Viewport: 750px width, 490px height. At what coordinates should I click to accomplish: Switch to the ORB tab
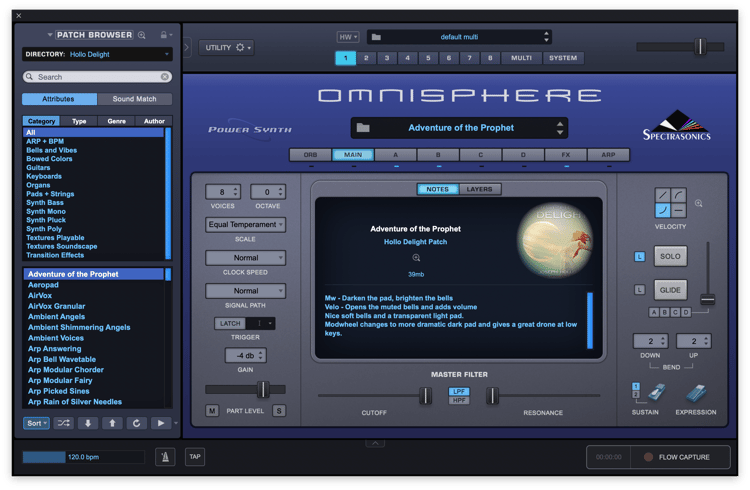pyautogui.click(x=310, y=155)
